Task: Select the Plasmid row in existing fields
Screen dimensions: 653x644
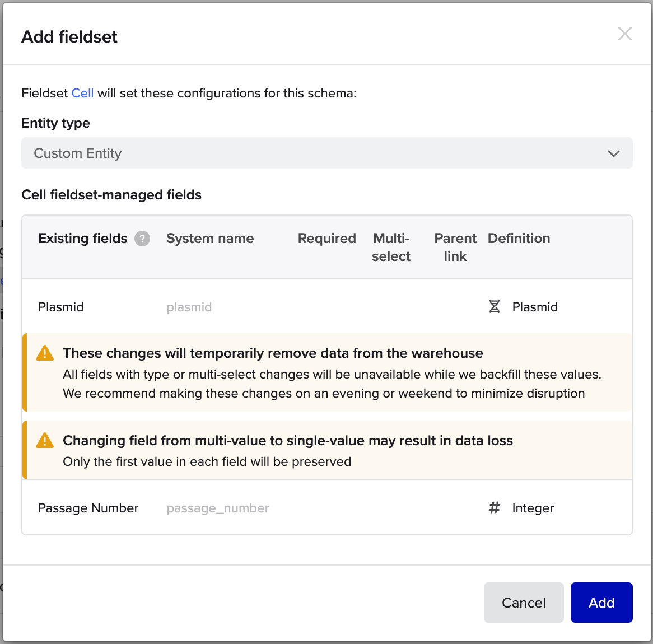Action: (x=60, y=307)
